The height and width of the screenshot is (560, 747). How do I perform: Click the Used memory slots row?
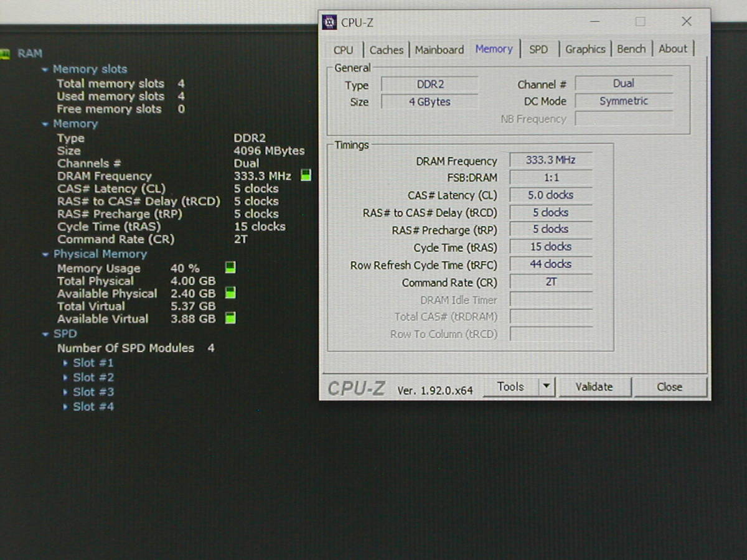click(x=121, y=96)
